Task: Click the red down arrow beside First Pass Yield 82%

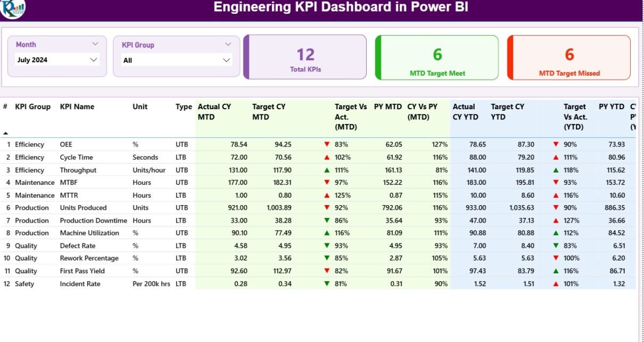Action: pos(327,271)
